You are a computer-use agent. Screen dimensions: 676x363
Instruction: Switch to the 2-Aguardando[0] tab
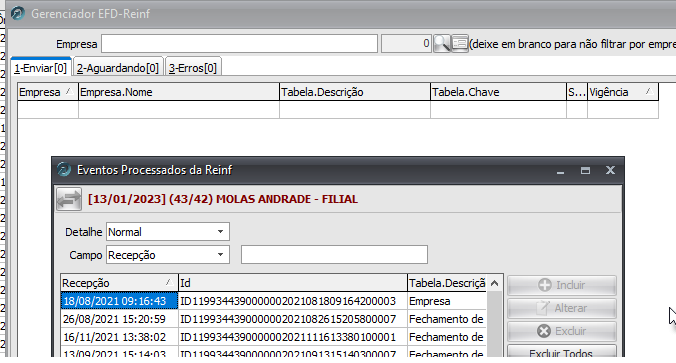(118, 68)
